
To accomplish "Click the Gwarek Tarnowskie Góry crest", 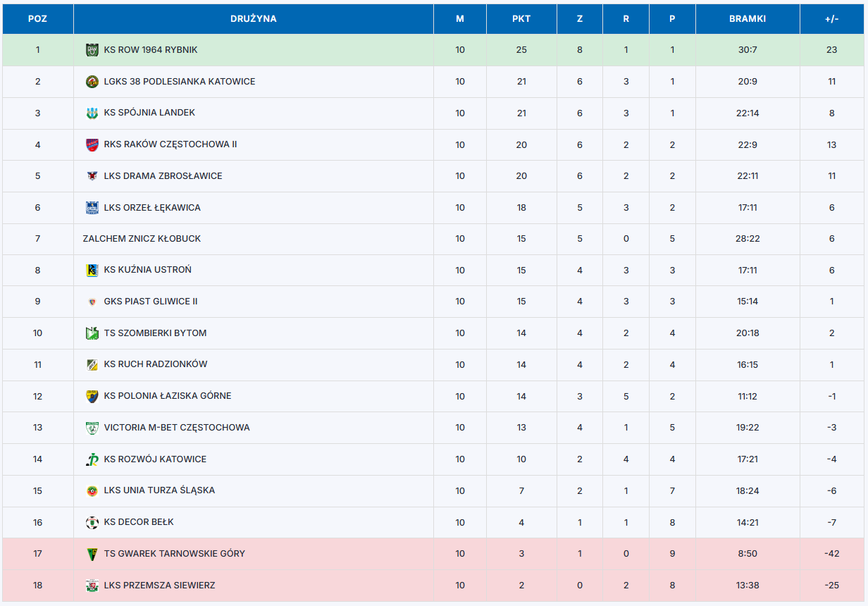I will pyautogui.click(x=92, y=554).
